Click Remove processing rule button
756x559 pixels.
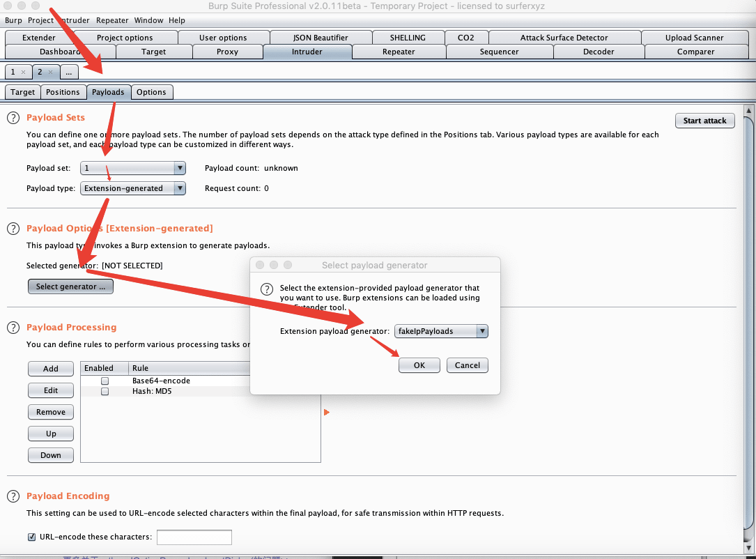click(x=51, y=413)
